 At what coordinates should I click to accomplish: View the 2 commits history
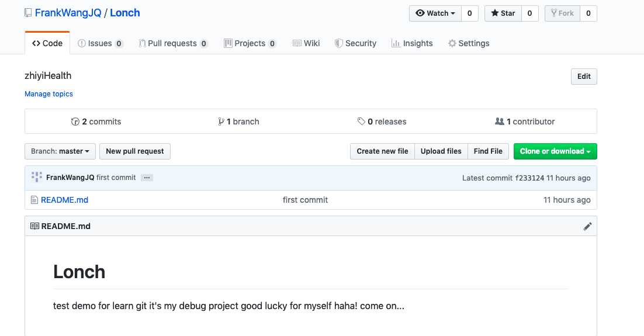(96, 122)
